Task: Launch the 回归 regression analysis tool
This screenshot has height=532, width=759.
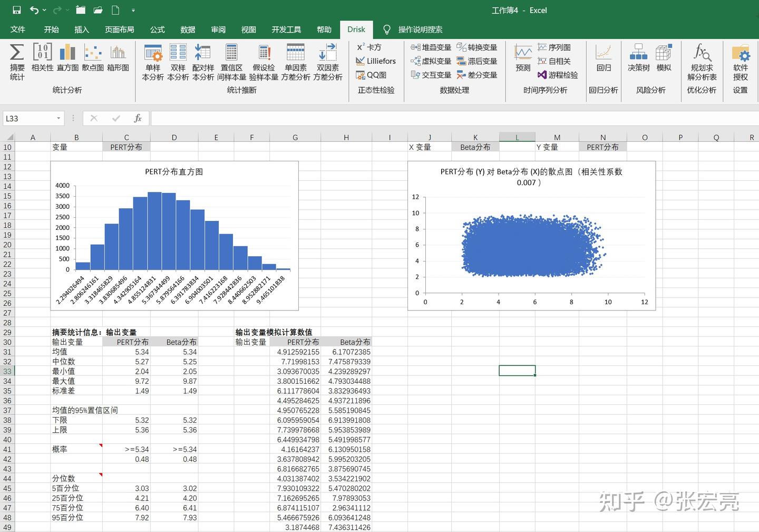Action: 603,61
